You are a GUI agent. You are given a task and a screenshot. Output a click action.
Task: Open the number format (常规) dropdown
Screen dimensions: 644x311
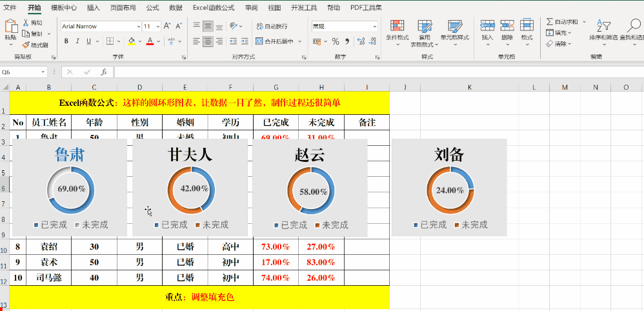click(x=374, y=26)
